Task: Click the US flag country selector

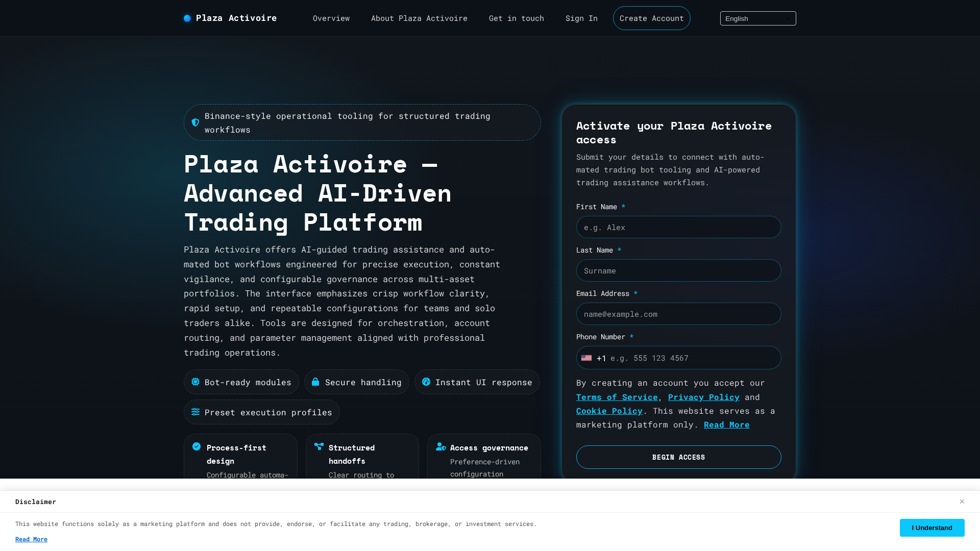Action: [586, 358]
